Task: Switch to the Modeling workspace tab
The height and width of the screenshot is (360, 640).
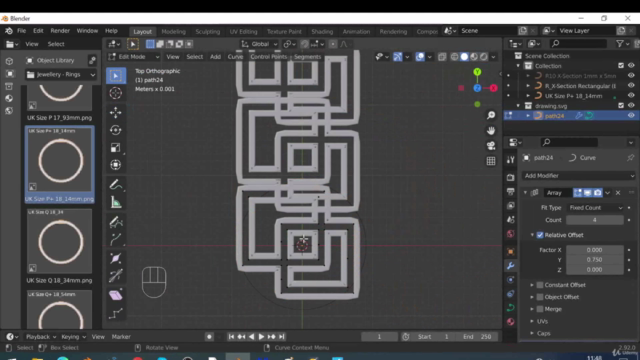Action: point(173,31)
